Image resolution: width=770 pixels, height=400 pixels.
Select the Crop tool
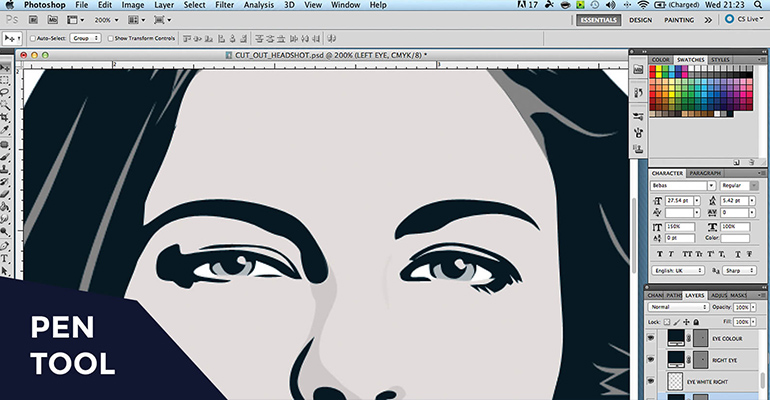tap(5, 117)
